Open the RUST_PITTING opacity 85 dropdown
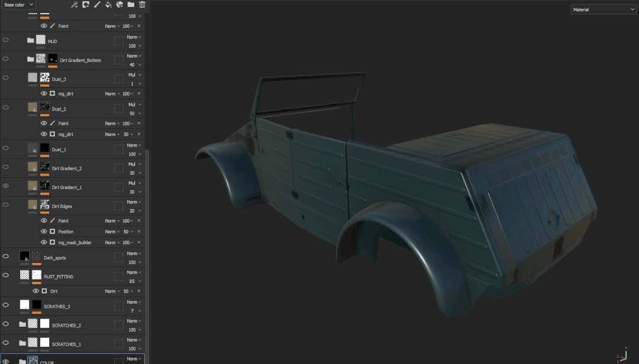This screenshot has width=639, height=364. point(135,281)
